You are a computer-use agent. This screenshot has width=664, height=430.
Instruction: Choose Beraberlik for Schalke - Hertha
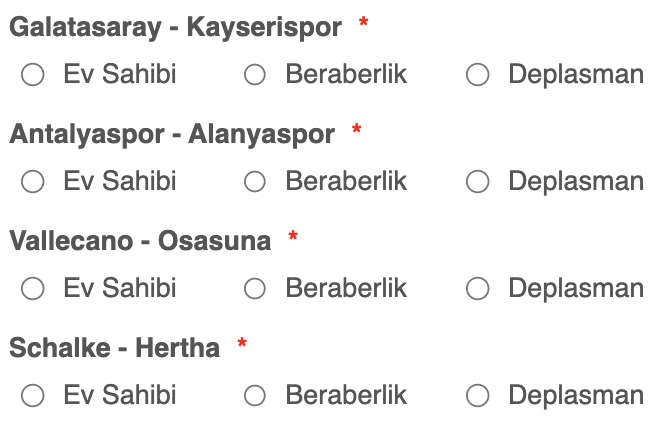click(x=255, y=396)
